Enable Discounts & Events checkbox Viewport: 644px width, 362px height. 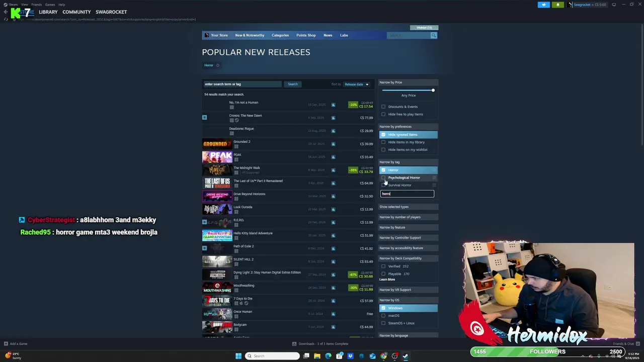click(383, 107)
